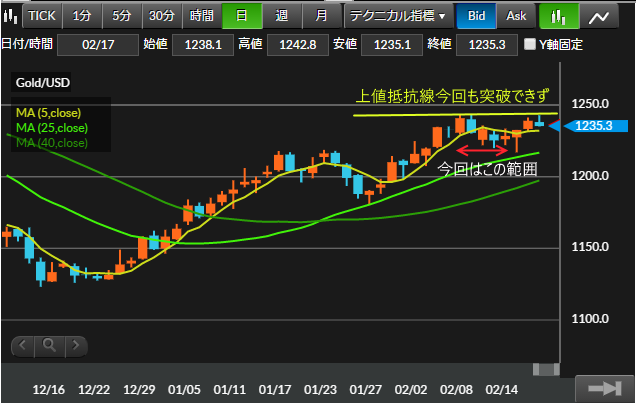Open the テクニカル指標 dropdown
The width and height of the screenshot is (636, 404).
[x=398, y=16]
